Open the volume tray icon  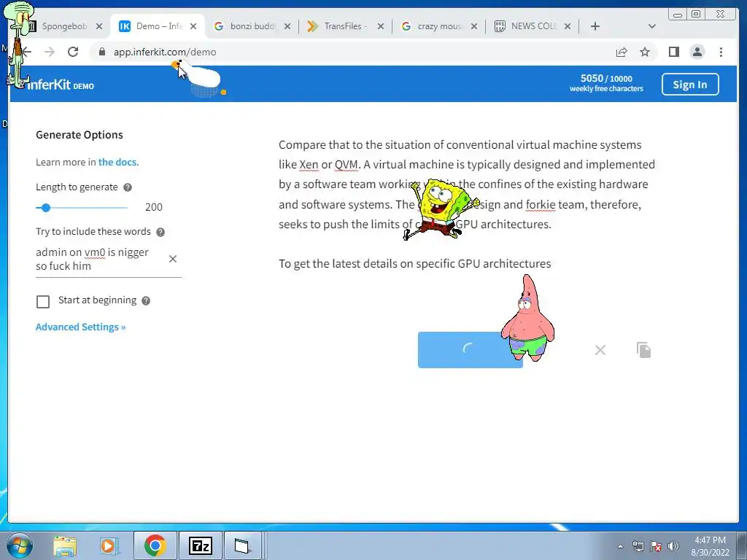click(x=673, y=546)
